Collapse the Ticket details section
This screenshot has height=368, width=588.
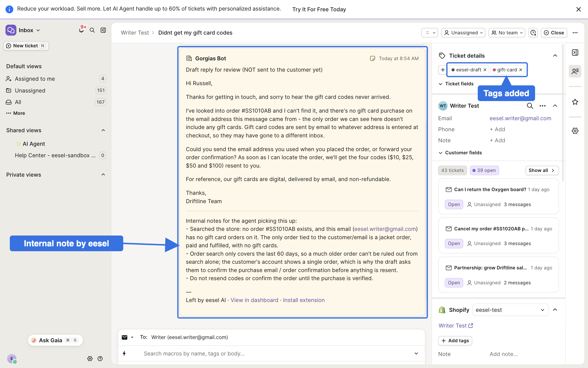[x=555, y=56]
